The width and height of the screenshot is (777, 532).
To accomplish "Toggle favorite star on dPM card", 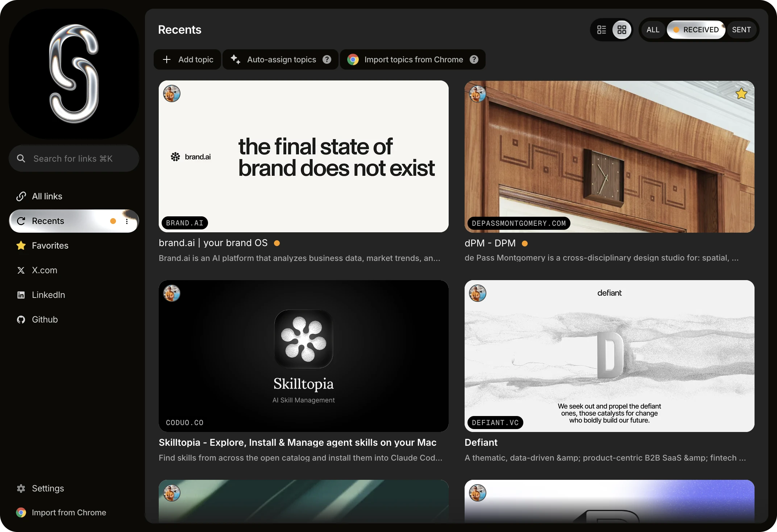I will (741, 94).
